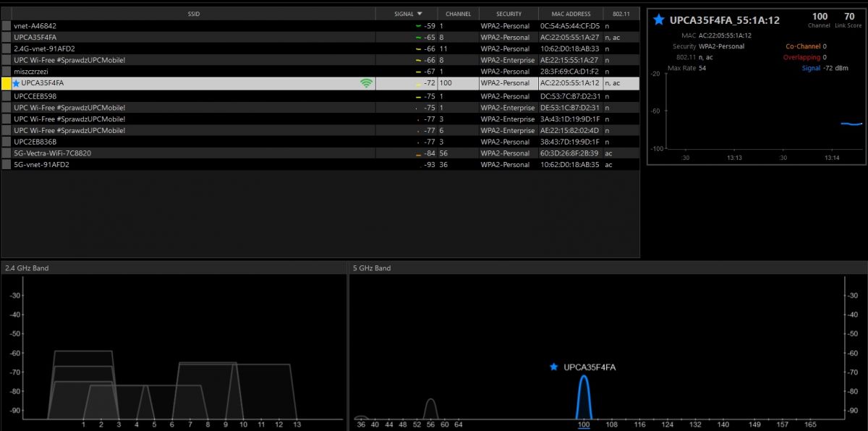Viewport: 868px width, 431px height.
Task: Select the UPC Wi-Free network with MAC AE:22:15:82:02:4D
Action: tap(69, 131)
